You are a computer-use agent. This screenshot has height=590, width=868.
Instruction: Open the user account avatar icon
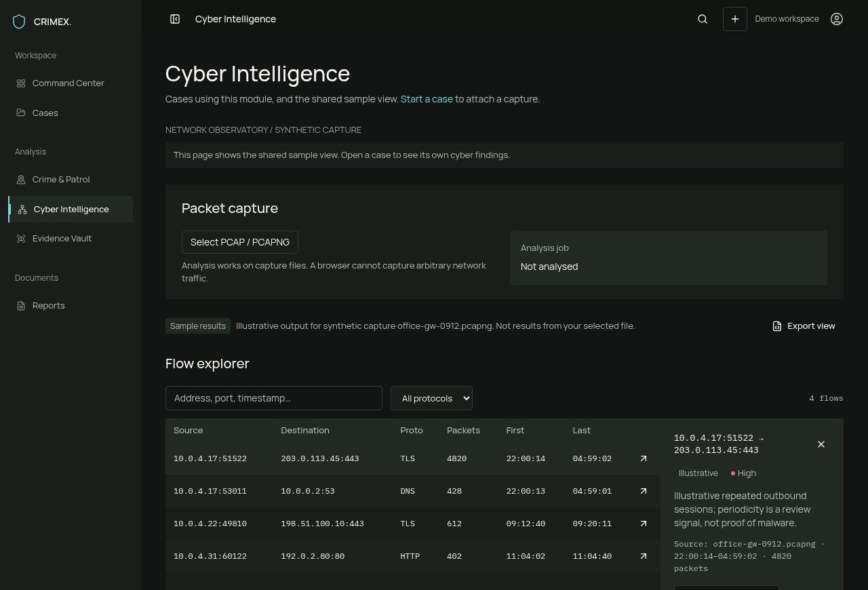[837, 19]
